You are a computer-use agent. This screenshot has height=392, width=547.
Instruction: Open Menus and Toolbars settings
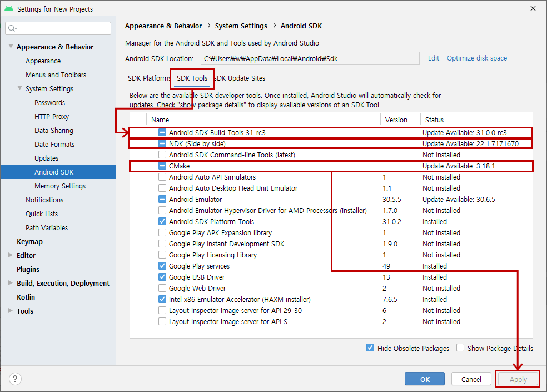click(56, 75)
